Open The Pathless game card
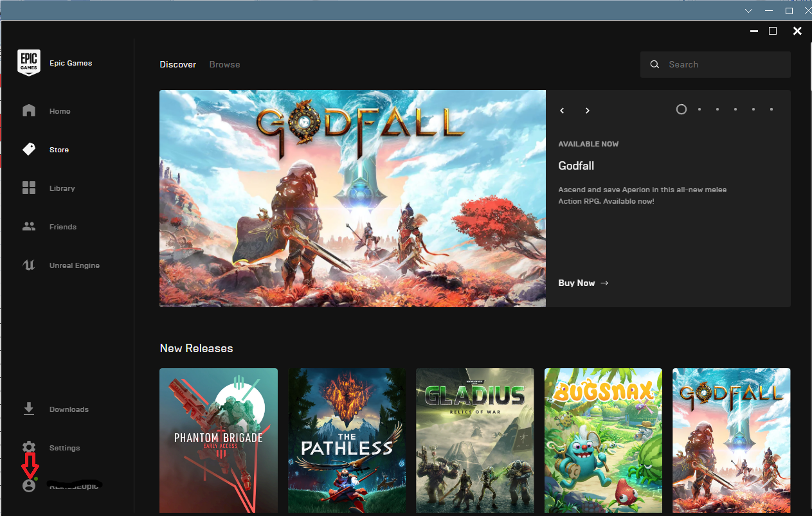Viewport: 812px width, 516px height. 347,440
